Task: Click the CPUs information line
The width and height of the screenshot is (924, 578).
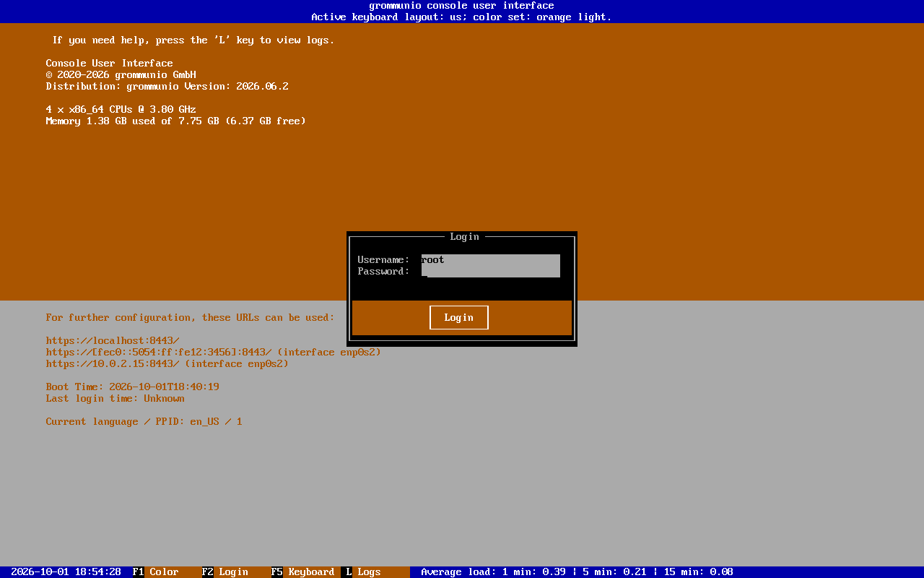Action: tap(121, 110)
